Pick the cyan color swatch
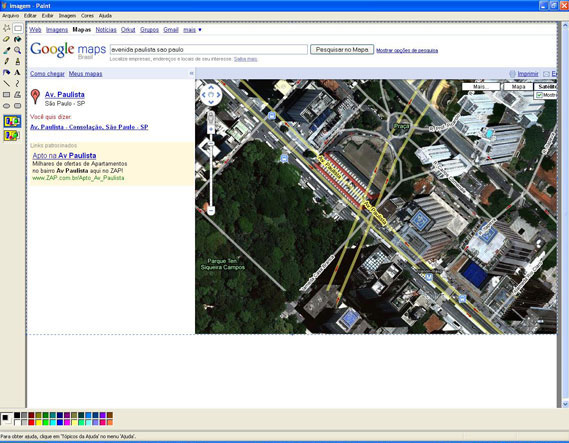569x443 pixels. (x=53, y=422)
